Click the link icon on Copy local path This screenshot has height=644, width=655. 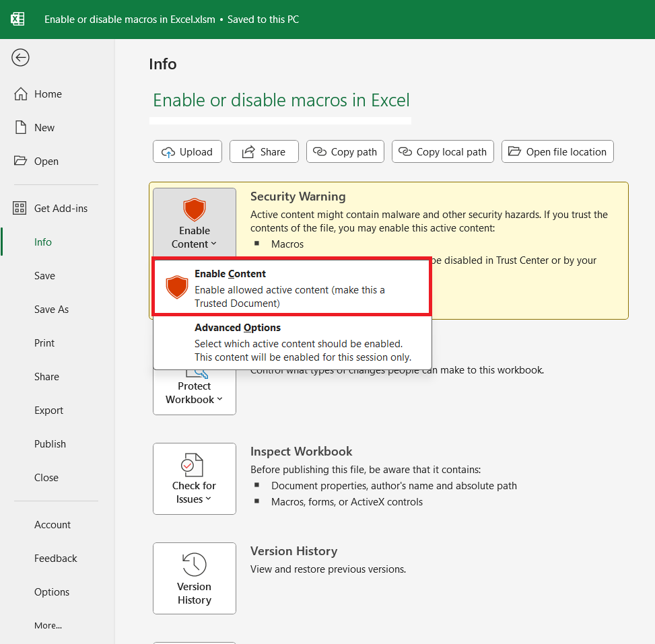[405, 151]
